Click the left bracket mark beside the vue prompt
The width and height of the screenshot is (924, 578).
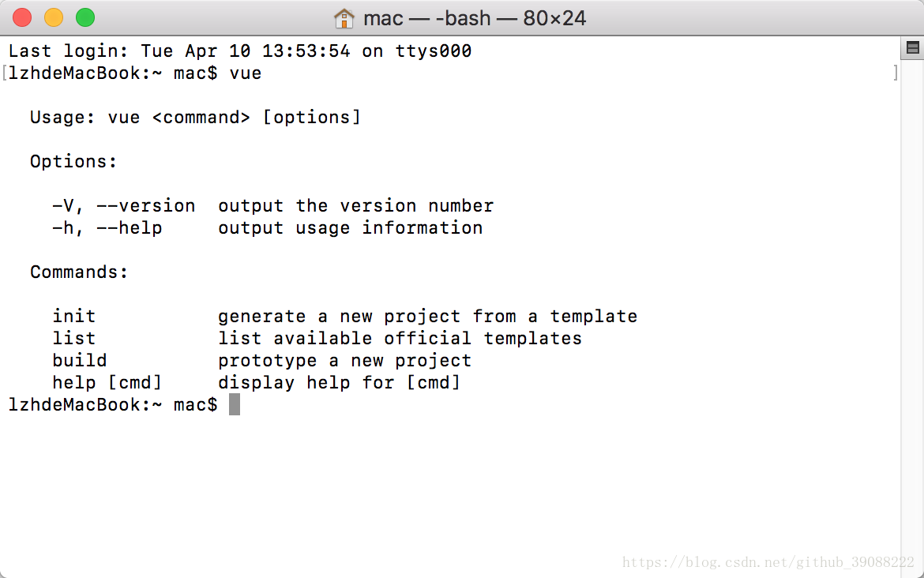point(4,73)
